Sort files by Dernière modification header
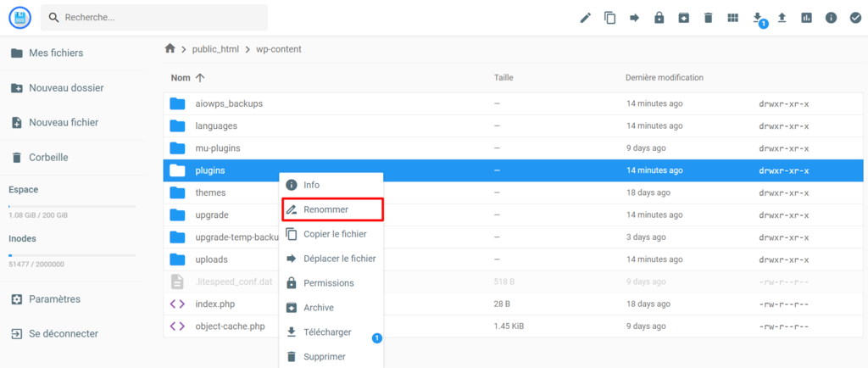 (x=665, y=78)
